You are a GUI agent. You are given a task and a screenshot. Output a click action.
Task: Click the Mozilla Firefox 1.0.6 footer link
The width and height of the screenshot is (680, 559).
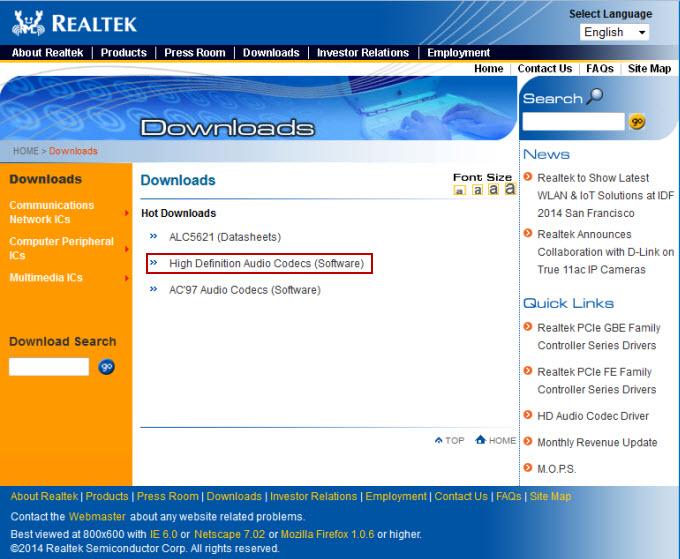(x=327, y=534)
